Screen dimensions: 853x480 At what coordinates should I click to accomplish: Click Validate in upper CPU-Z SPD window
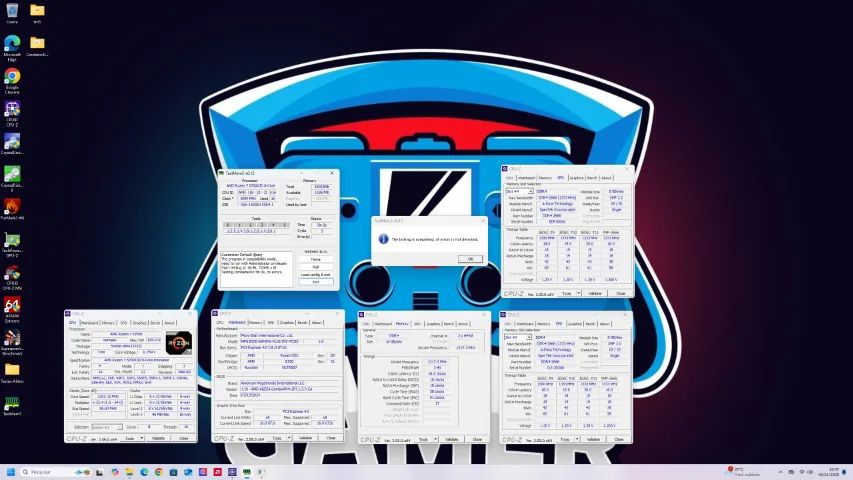[595, 293]
